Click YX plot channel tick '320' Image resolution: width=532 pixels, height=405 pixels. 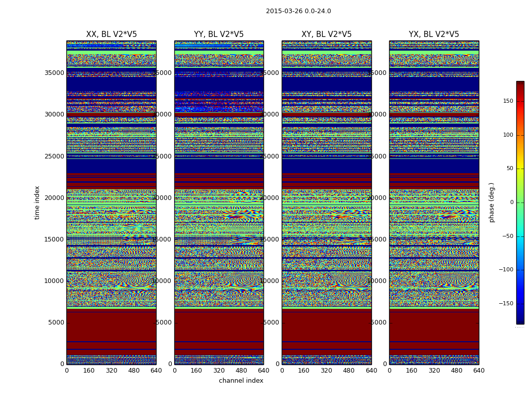coord(434,371)
